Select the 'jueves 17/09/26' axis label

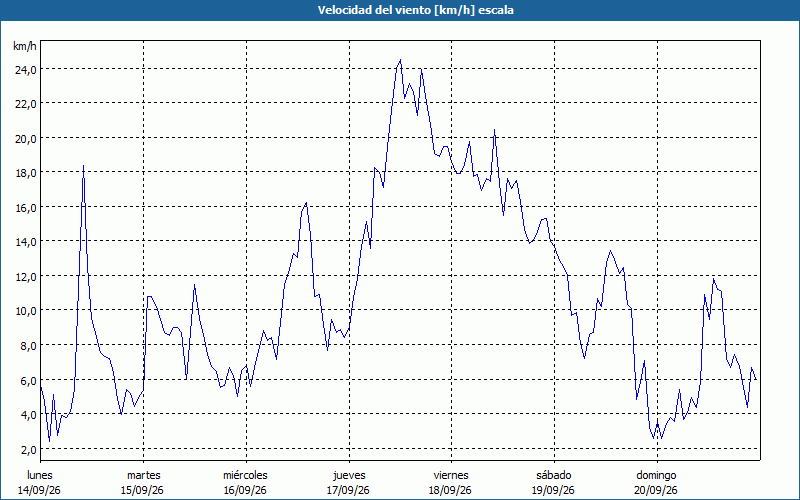[x=348, y=483]
